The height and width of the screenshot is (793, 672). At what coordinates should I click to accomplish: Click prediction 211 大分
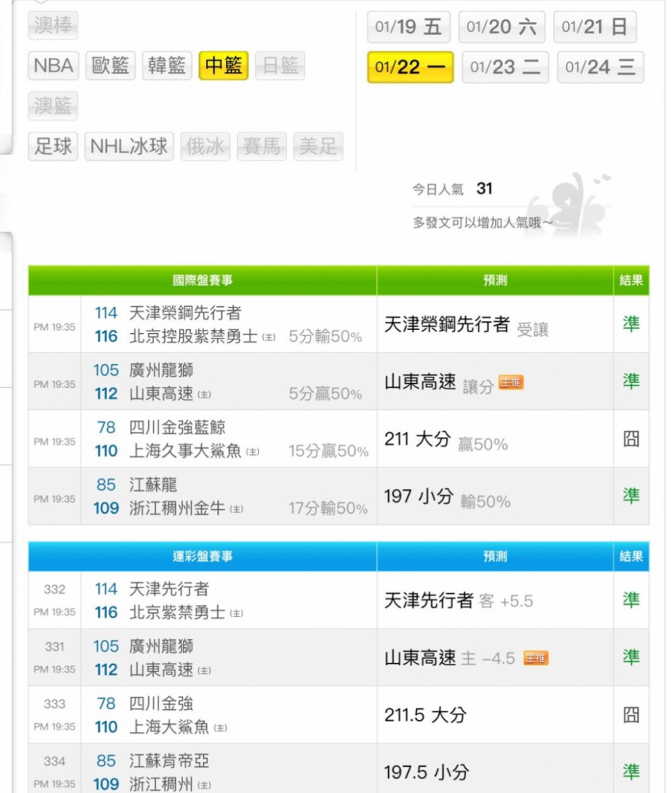(418, 439)
